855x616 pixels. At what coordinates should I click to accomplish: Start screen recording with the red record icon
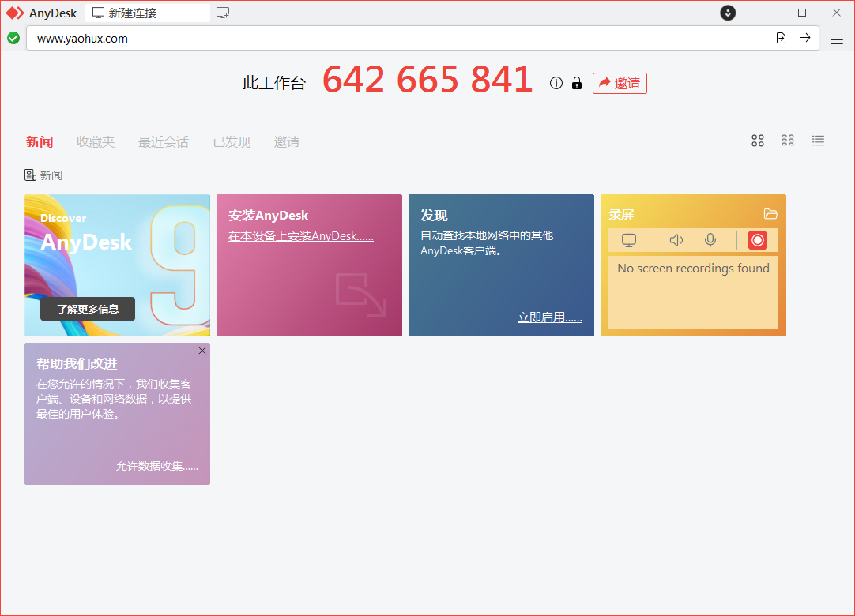pyautogui.click(x=757, y=240)
